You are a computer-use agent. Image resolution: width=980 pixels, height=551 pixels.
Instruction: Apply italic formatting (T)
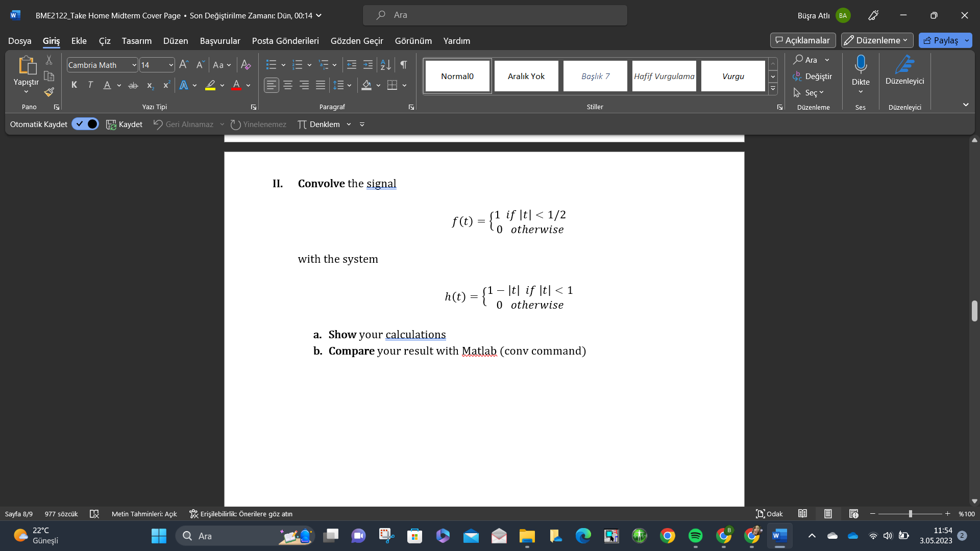tap(90, 85)
